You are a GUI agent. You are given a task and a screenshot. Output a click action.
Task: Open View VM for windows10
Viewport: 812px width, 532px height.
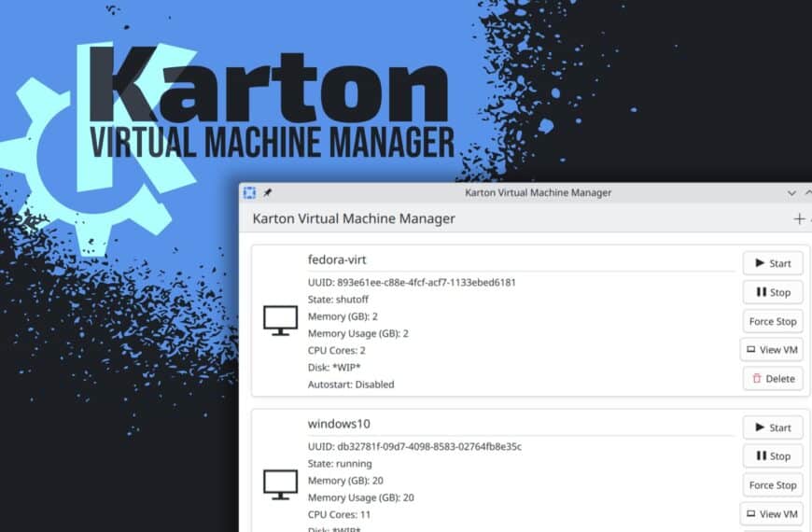772,514
